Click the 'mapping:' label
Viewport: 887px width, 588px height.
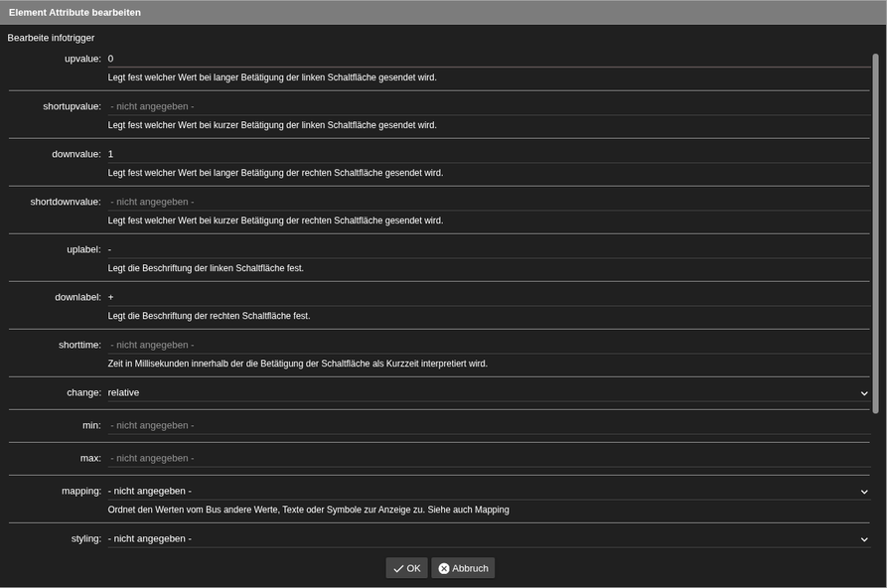point(81,492)
